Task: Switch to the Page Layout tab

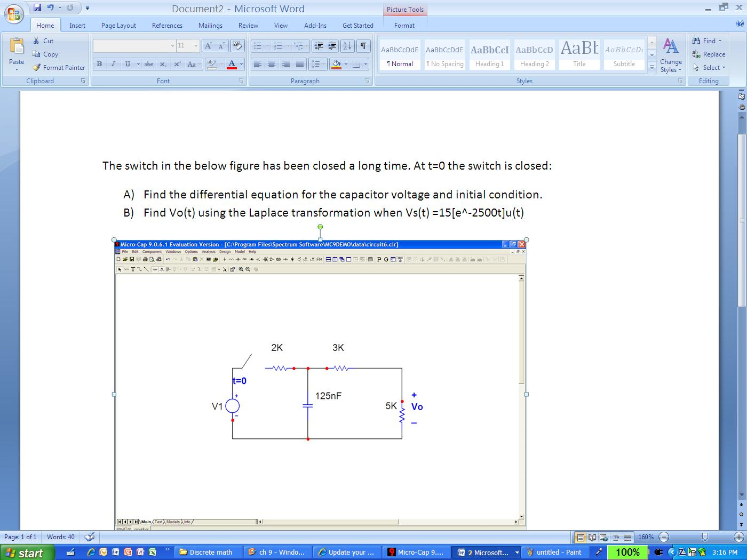Action: point(118,26)
